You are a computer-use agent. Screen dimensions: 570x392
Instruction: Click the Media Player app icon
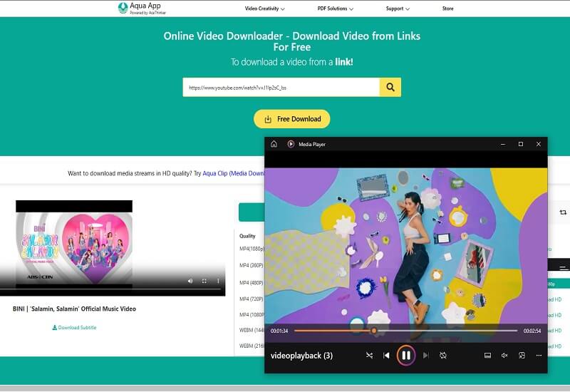291,144
